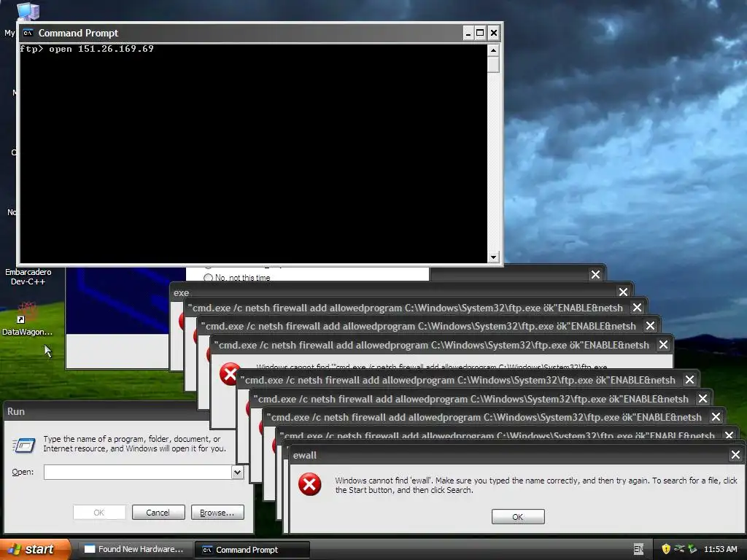Expand the Open combo box dropdown arrow
Viewport: 747px width, 560px height.
click(237, 472)
